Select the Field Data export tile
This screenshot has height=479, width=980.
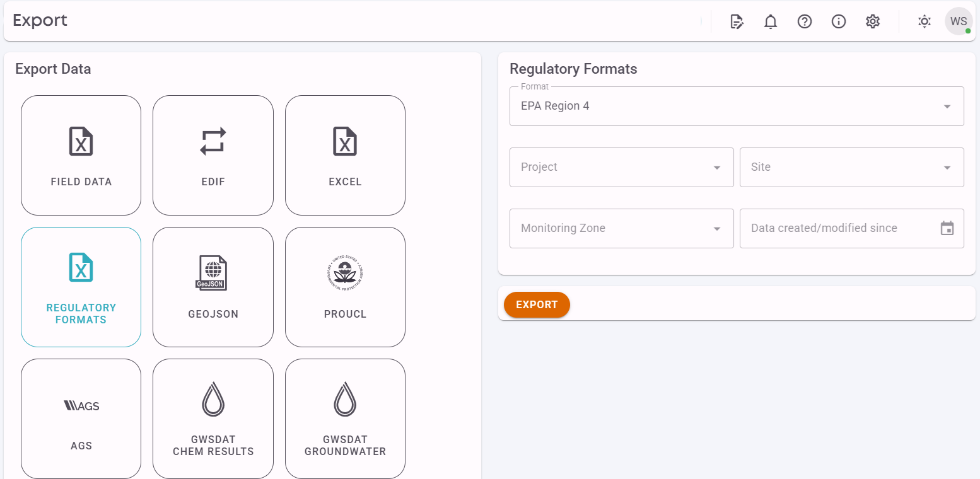click(81, 155)
